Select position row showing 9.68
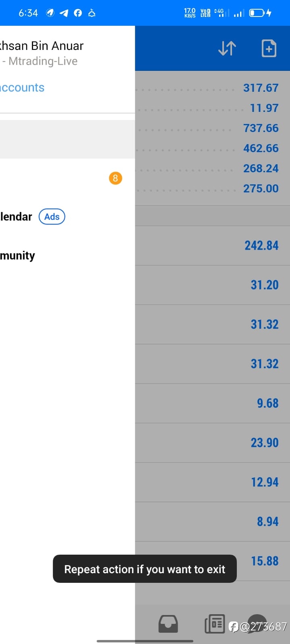Viewport: 290px width, 644px height. click(x=212, y=403)
